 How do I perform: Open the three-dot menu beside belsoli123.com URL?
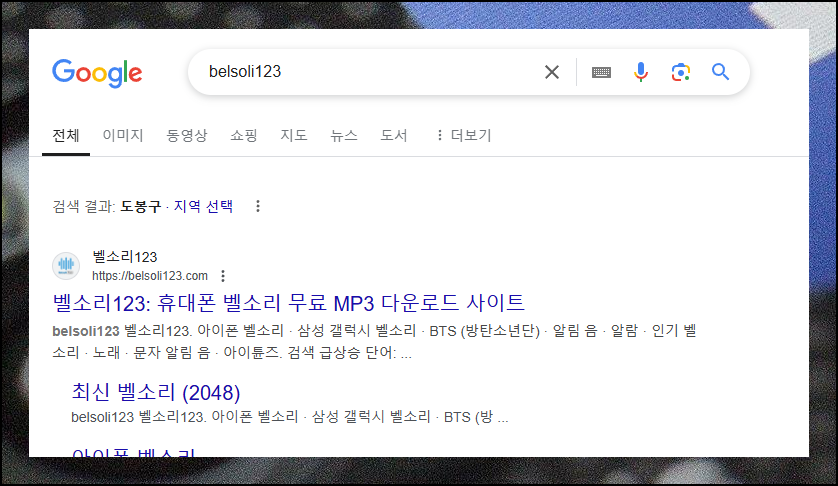[x=223, y=276]
